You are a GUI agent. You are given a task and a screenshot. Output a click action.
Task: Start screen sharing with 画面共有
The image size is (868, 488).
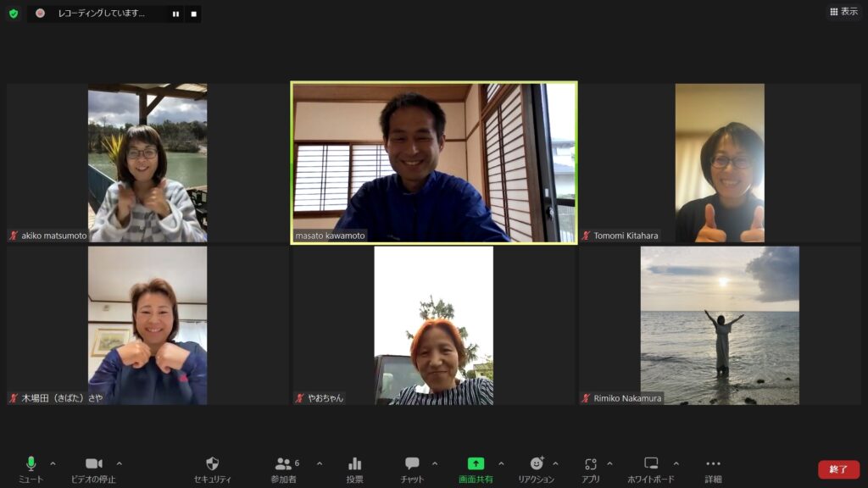click(x=476, y=469)
